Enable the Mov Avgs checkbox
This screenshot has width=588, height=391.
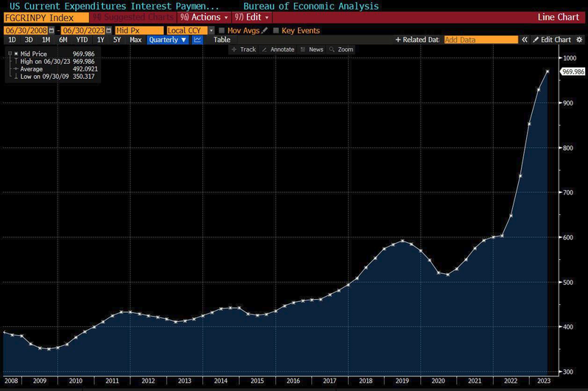(x=222, y=30)
